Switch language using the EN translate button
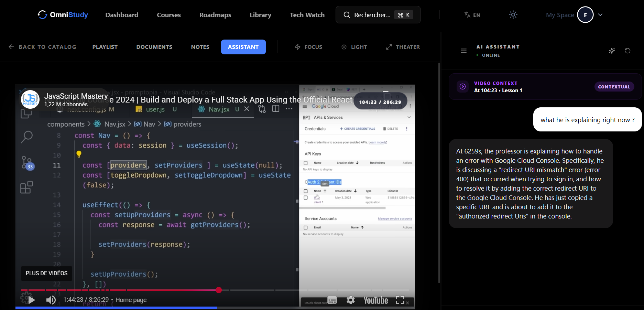The width and height of the screenshot is (644, 310). coord(472,15)
